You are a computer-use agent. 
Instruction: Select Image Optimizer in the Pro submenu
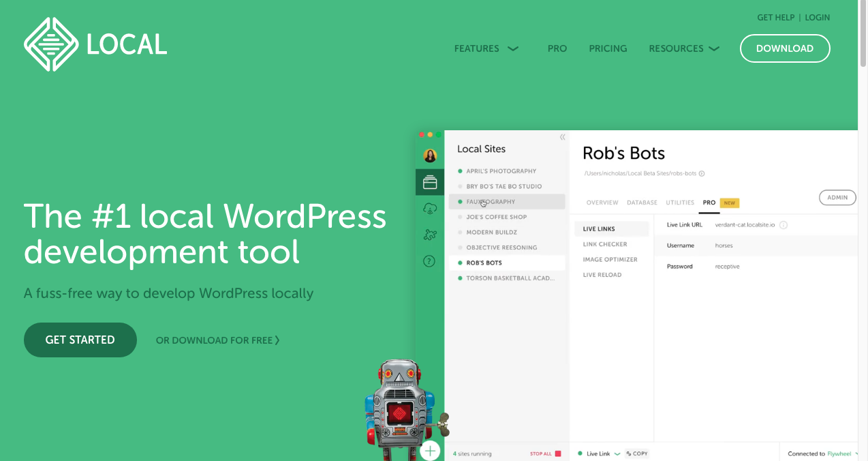612,260
